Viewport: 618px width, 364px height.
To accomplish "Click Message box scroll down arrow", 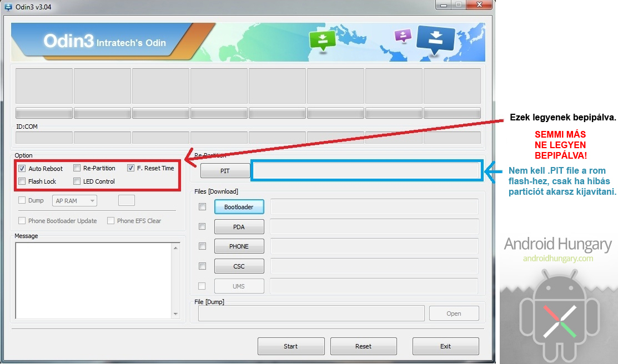I will [x=176, y=314].
